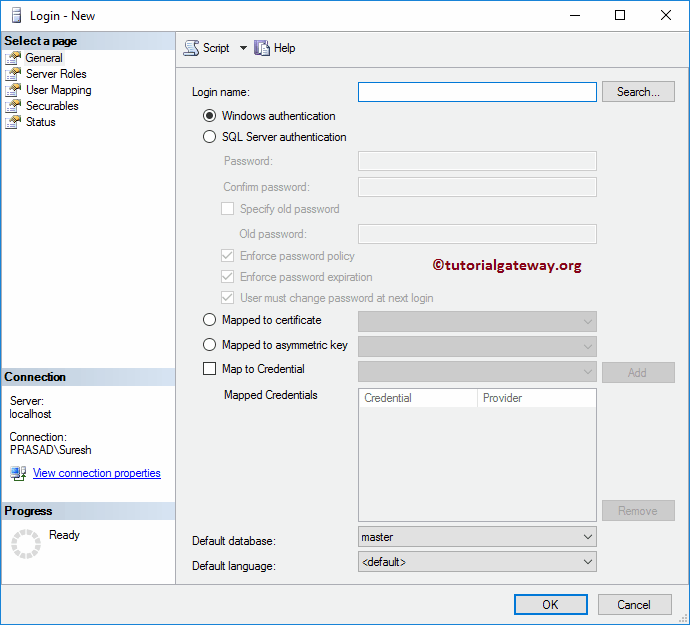The width and height of the screenshot is (690, 625).
Task: Click the Server Roles page icon
Action: [x=13, y=74]
